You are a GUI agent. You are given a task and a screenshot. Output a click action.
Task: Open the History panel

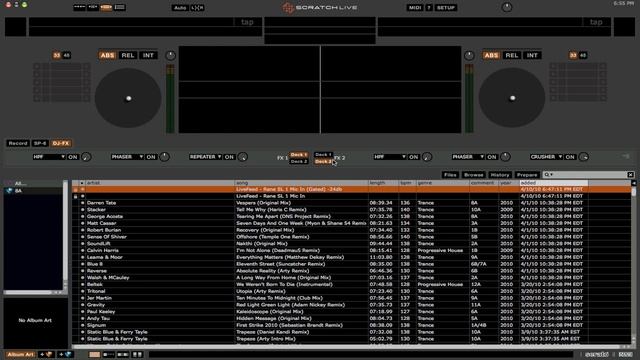(500, 175)
